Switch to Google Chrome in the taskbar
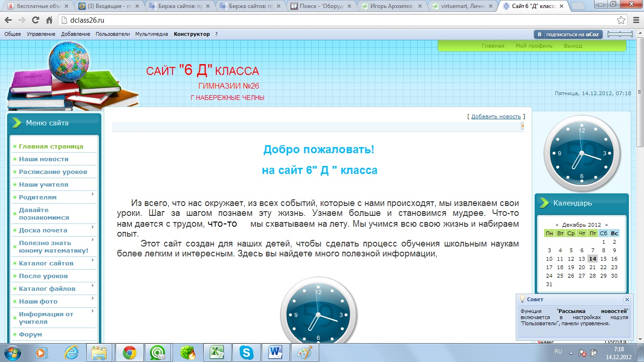The image size is (644, 362). (130, 353)
